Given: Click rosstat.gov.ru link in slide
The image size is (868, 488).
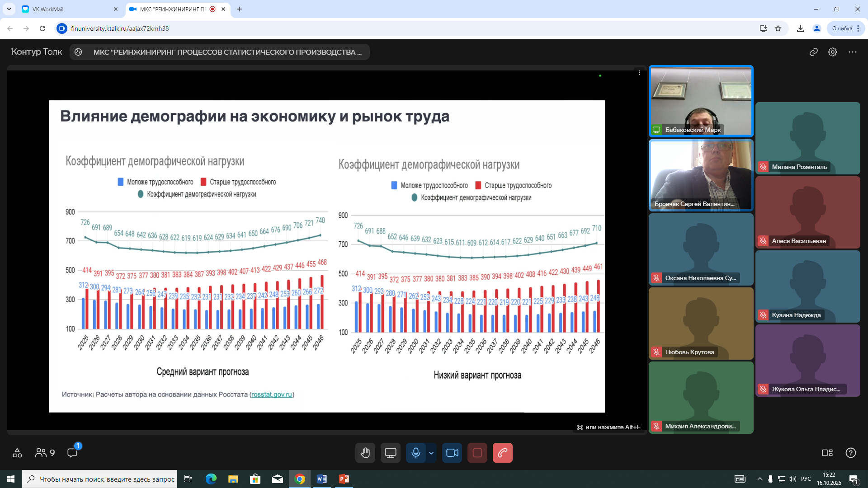Looking at the screenshot, I should click(272, 394).
